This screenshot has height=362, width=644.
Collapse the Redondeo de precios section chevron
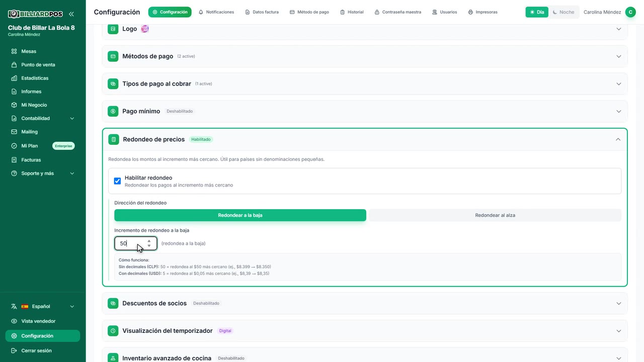(618, 139)
